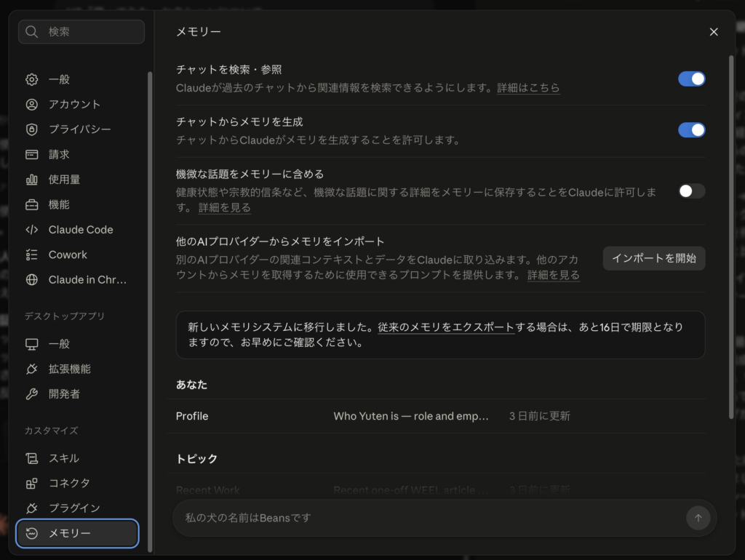
Task: Click '3 日前に更新' on Profile row
Action: [x=540, y=416]
